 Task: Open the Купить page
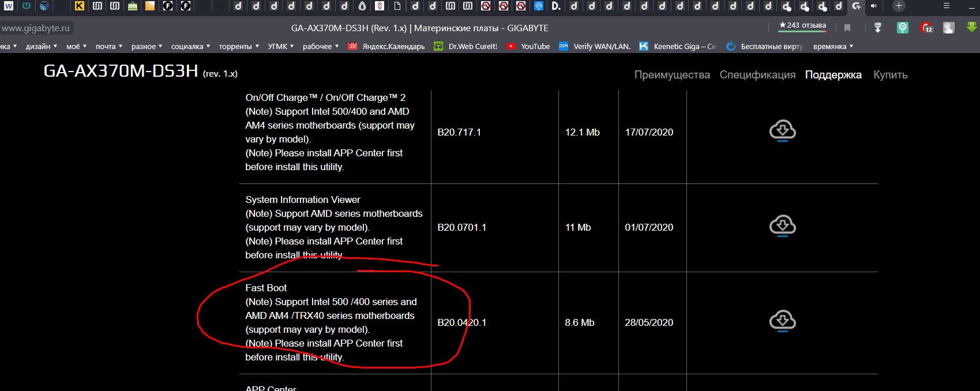(x=891, y=74)
